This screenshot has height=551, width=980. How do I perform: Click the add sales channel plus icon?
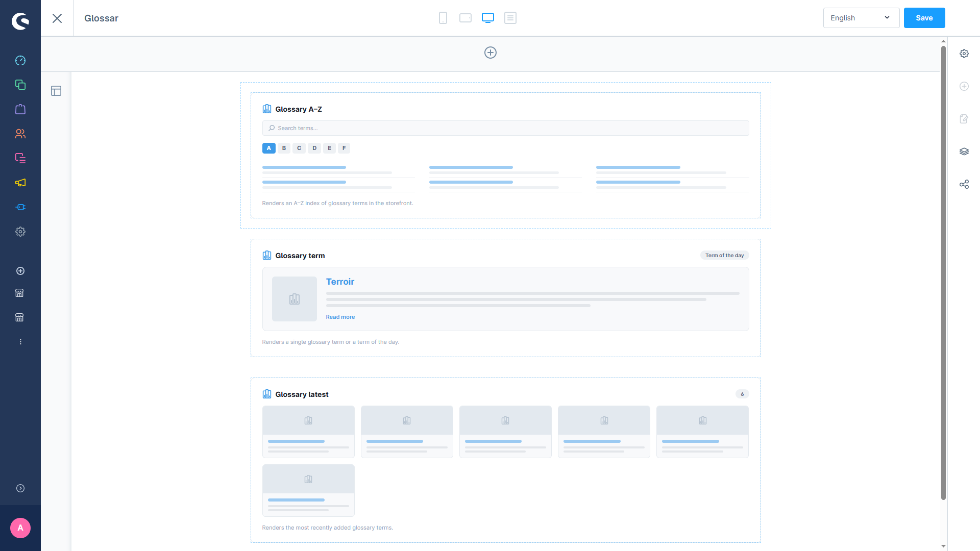pyautogui.click(x=20, y=271)
